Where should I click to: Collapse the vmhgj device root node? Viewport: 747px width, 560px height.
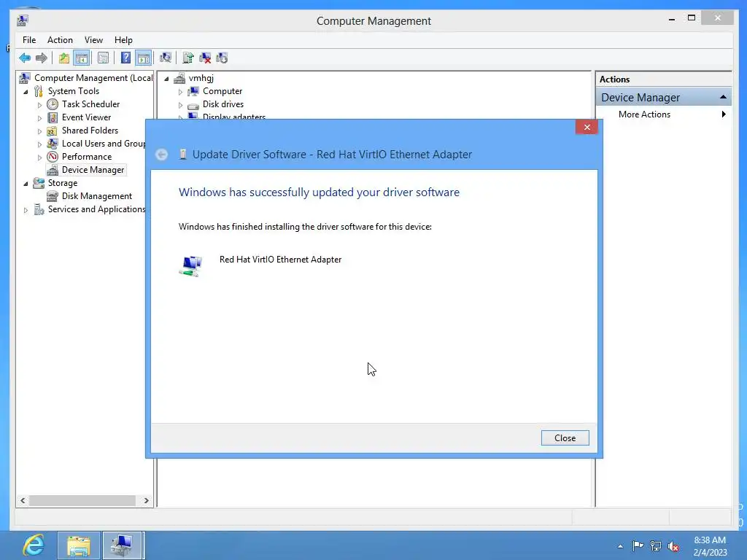pyautogui.click(x=166, y=79)
